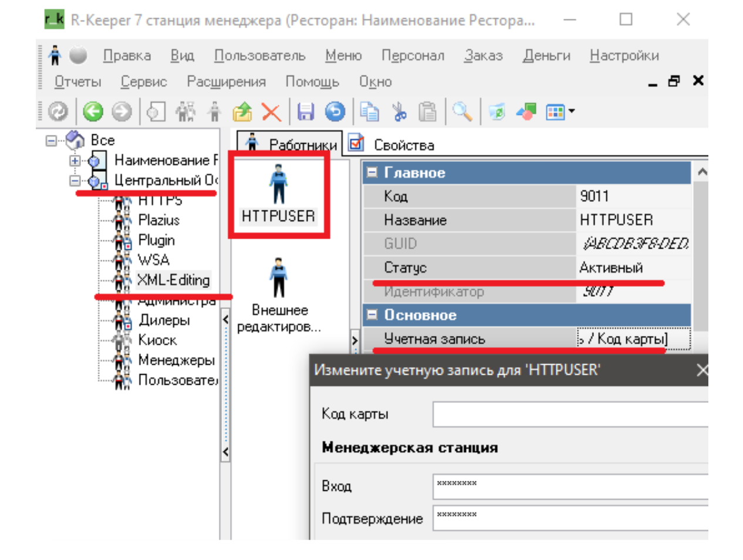Image resolution: width=743 pixels, height=560 pixels.
Task: Open the Пользователь menu
Action: pyautogui.click(x=259, y=55)
